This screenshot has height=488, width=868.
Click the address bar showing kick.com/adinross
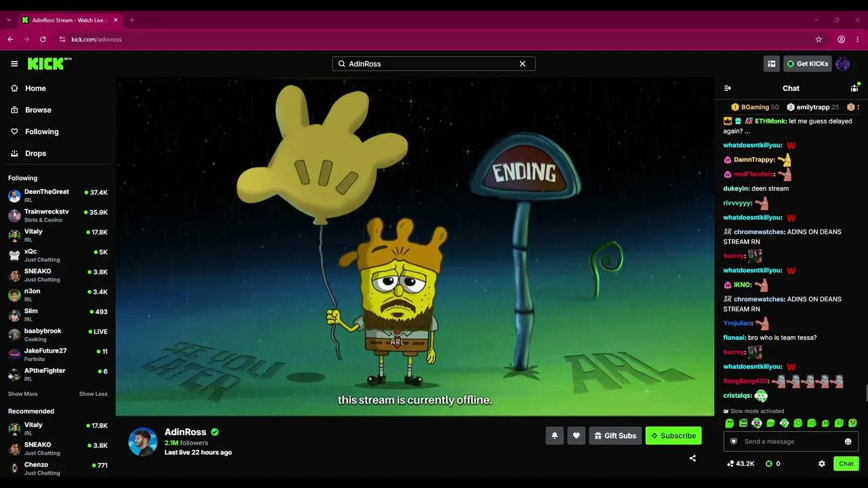[434, 39]
